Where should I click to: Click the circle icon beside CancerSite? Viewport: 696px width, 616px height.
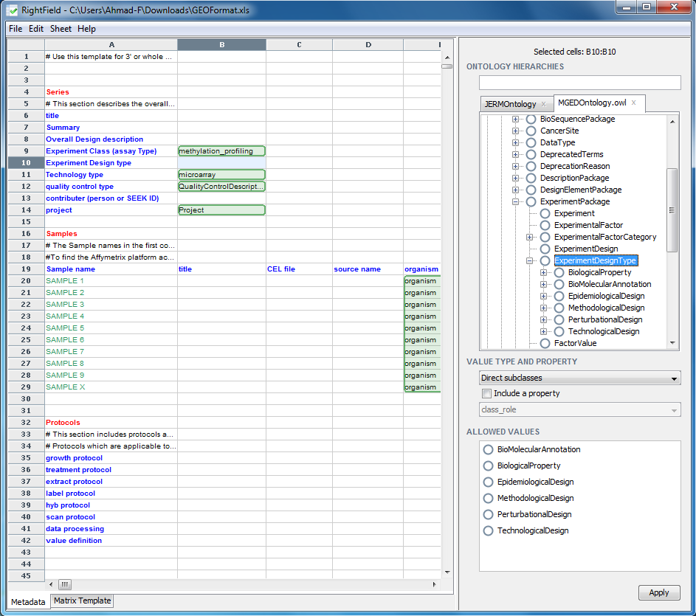coord(531,131)
